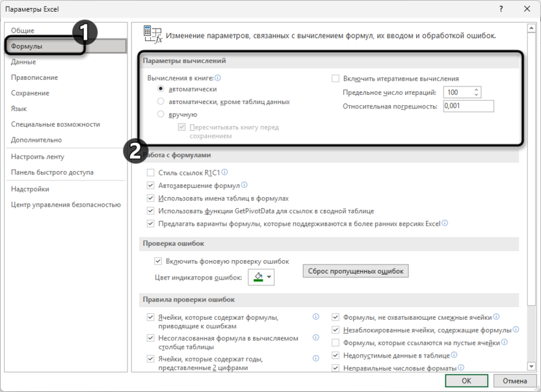541x392 pixels.
Task: Open 'Специальные возможности' category
Action: pyautogui.click(x=66, y=124)
